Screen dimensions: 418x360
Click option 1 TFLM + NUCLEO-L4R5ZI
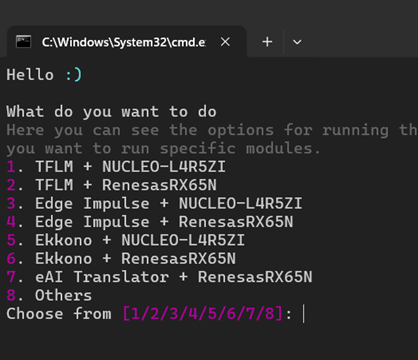[x=116, y=167]
